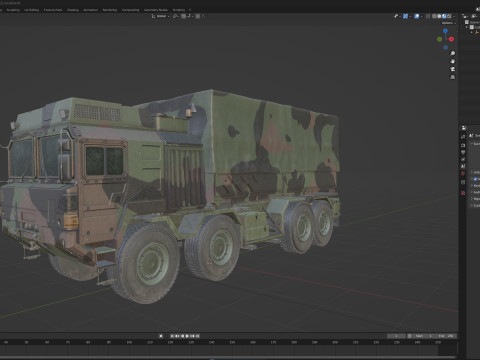Switch to the Sculpting workspace tab
The image size is (480, 360).
click(13, 10)
